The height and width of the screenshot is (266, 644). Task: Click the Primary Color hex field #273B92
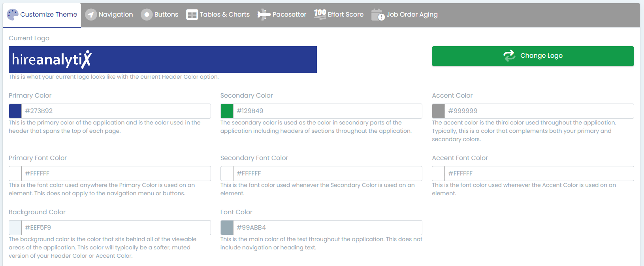[x=116, y=111]
